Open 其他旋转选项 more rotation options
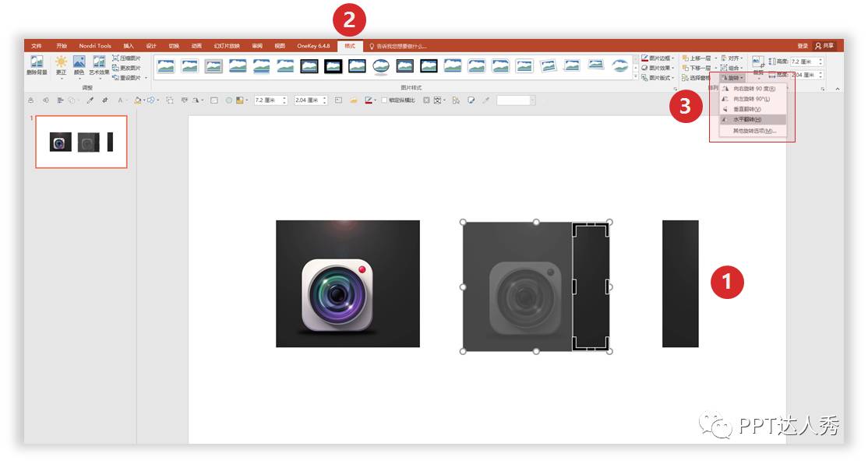 tap(753, 131)
